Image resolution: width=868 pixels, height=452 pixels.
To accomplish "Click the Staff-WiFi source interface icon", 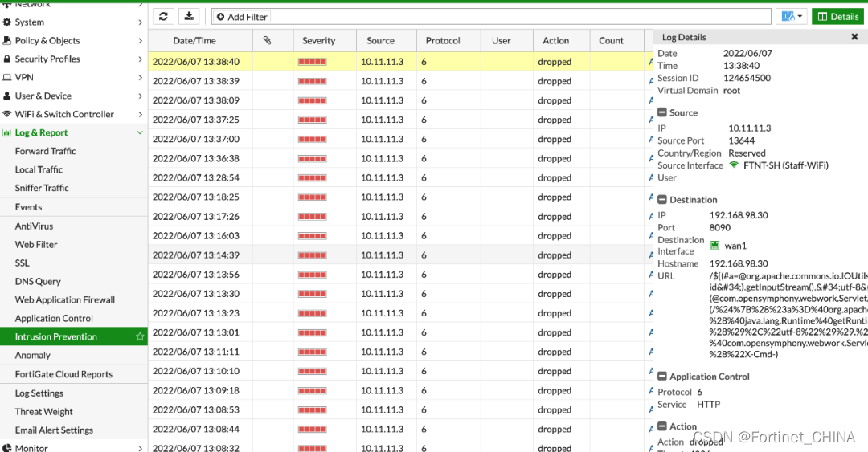I will coord(734,165).
